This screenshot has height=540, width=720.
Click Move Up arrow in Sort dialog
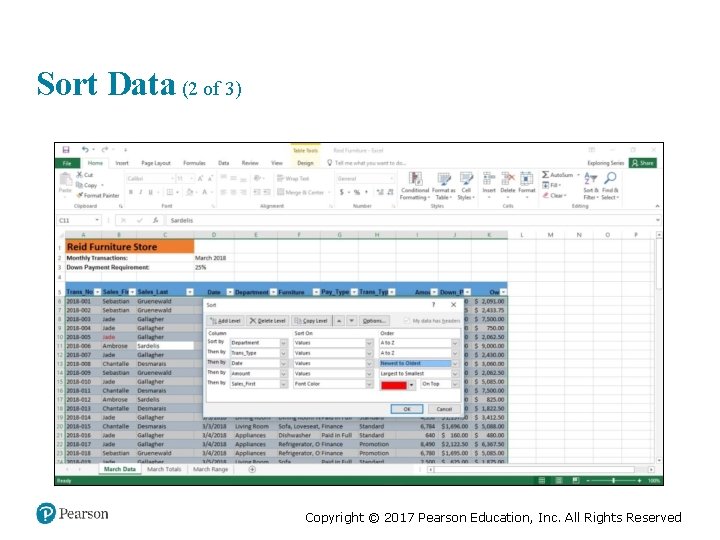coord(339,321)
